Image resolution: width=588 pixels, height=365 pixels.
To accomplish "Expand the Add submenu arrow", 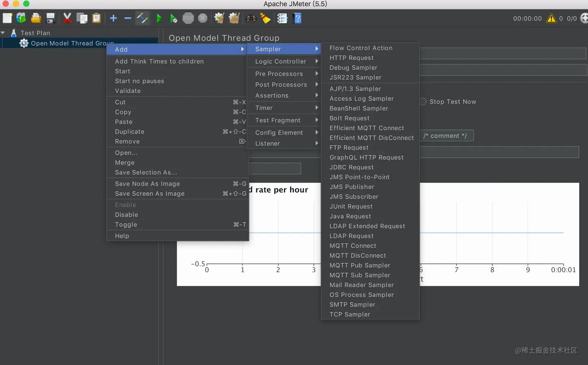I will click(242, 49).
